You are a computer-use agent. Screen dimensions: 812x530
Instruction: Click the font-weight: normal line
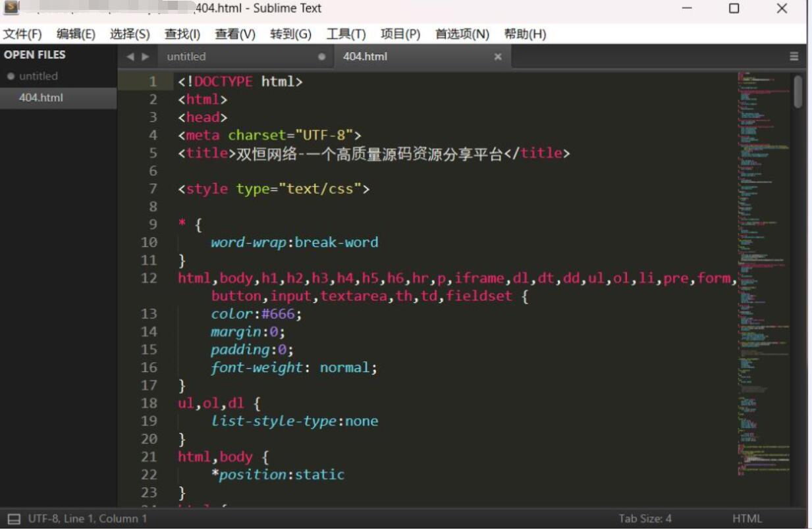[294, 367]
